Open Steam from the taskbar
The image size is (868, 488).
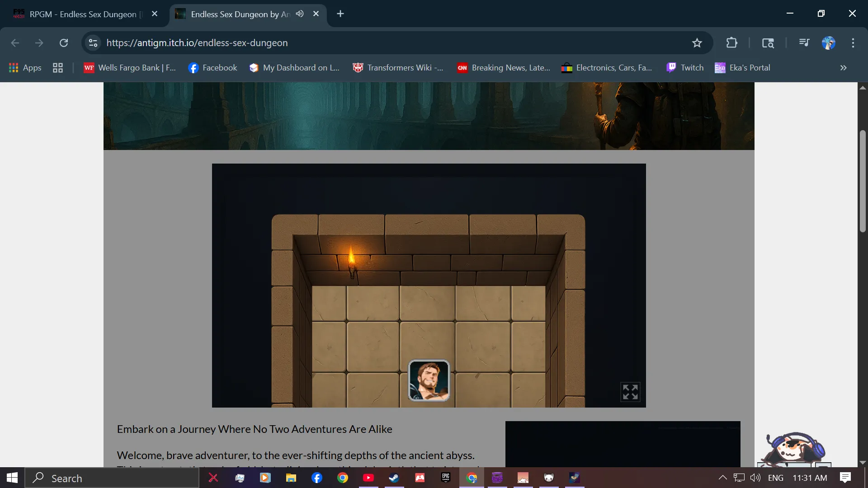pos(394,478)
